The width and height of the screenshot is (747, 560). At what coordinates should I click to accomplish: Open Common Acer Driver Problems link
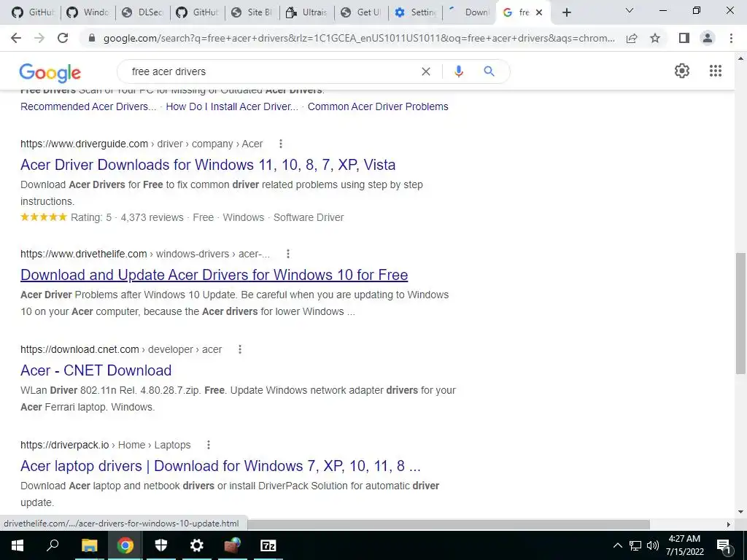click(378, 106)
